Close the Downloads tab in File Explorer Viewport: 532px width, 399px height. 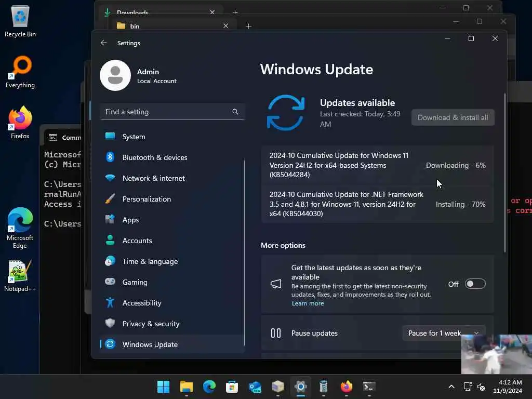click(x=212, y=12)
